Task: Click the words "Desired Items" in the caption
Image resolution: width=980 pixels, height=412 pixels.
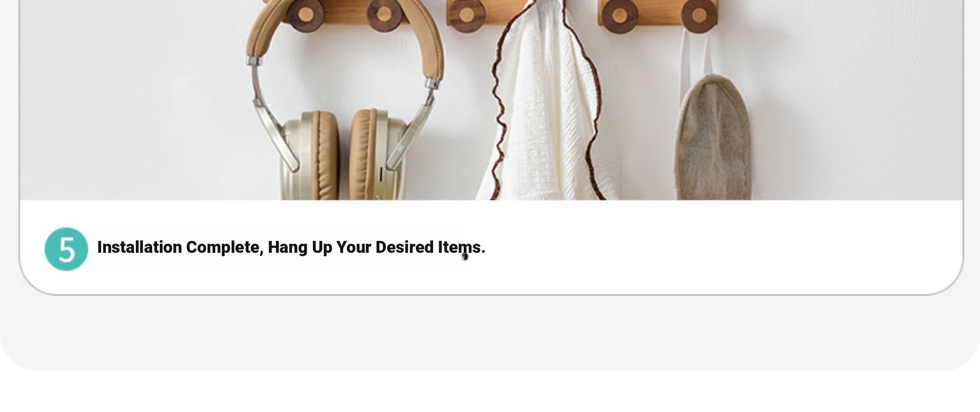Action: [x=430, y=247]
